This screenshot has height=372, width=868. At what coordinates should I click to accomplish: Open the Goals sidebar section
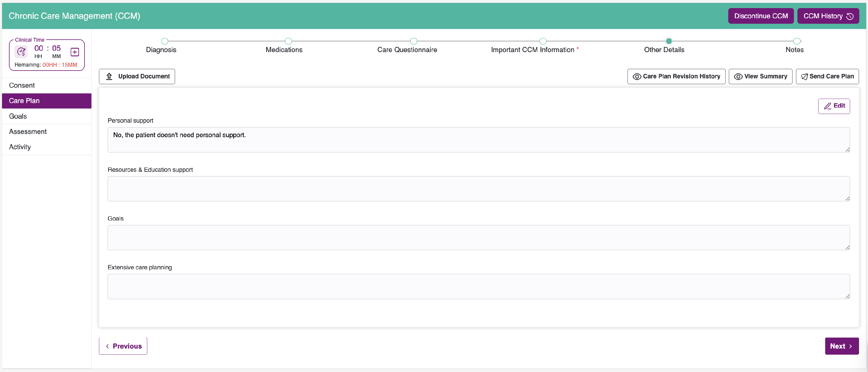pos(18,116)
